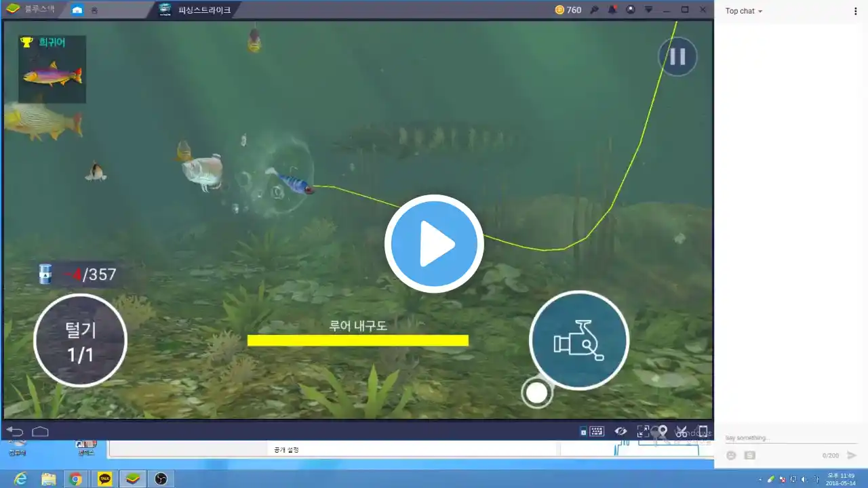Open the location pin tool
Image resolution: width=868 pixels, height=488 pixels.
coord(663,431)
